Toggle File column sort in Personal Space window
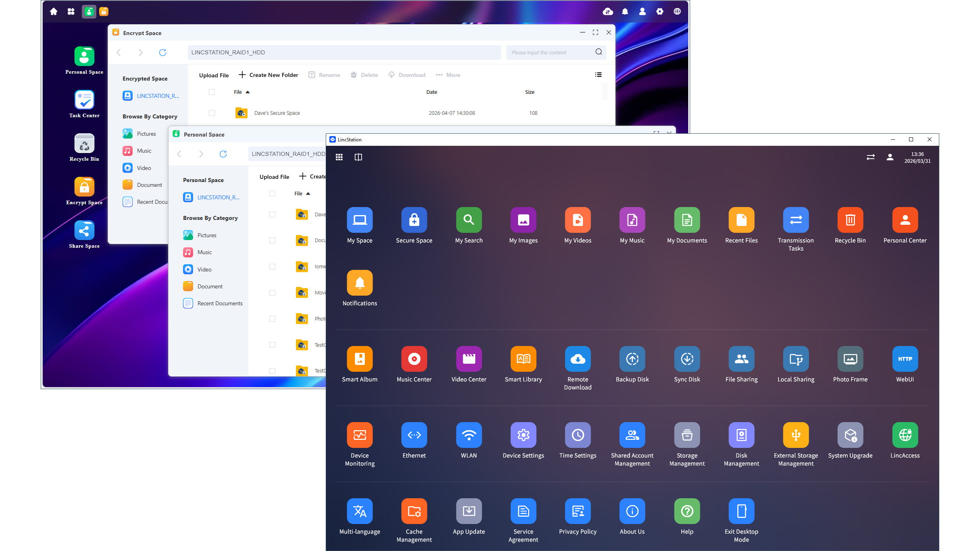 308,194
